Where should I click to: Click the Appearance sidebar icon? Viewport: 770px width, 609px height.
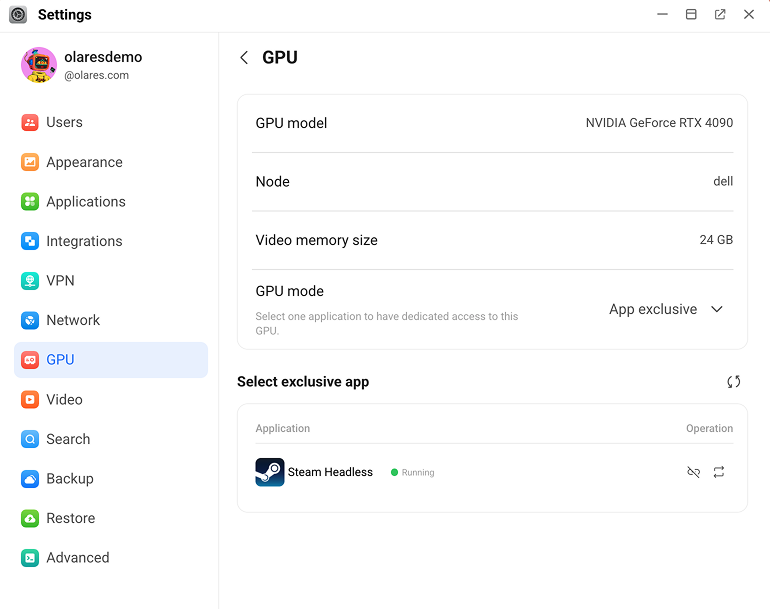[30, 162]
